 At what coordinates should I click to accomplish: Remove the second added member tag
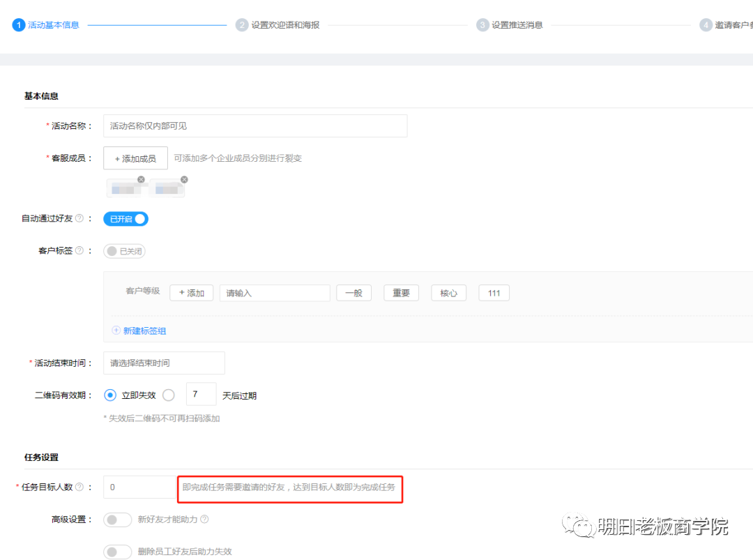click(184, 179)
